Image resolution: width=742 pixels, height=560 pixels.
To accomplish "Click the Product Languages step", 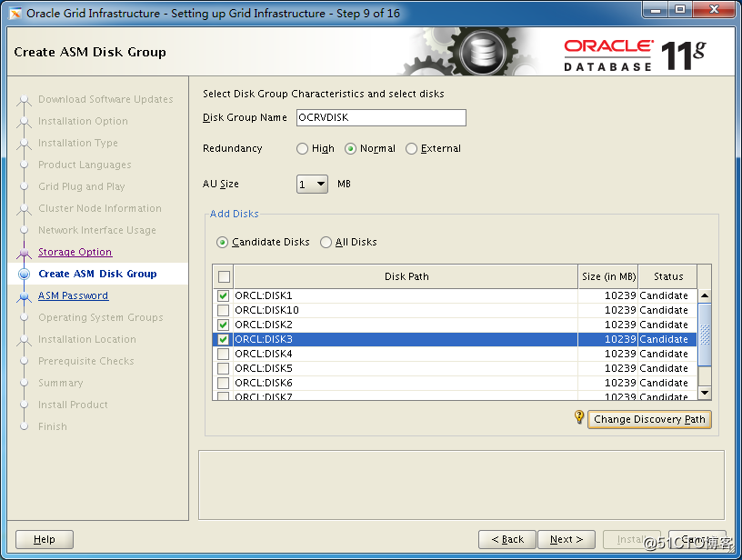I will point(85,165).
